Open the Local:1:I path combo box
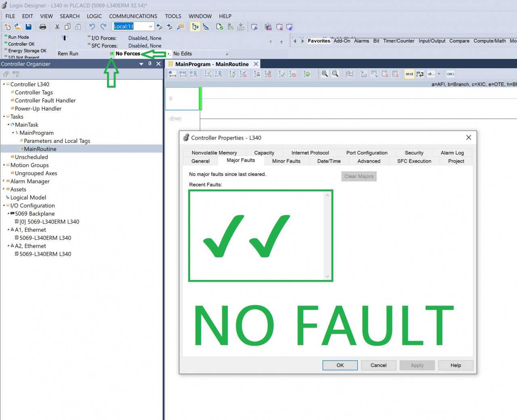This screenshot has height=420, width=517. pos(133,26)
